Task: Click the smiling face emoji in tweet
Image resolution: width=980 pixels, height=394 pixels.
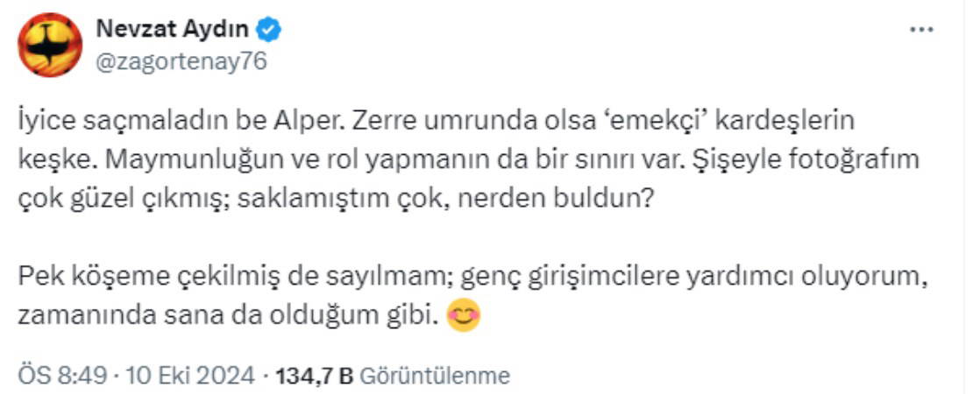Action: pos(463,315)
